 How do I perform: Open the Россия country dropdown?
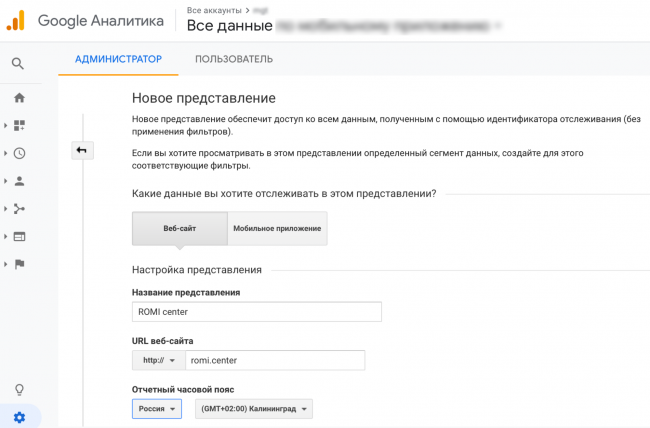pos(157,409)
